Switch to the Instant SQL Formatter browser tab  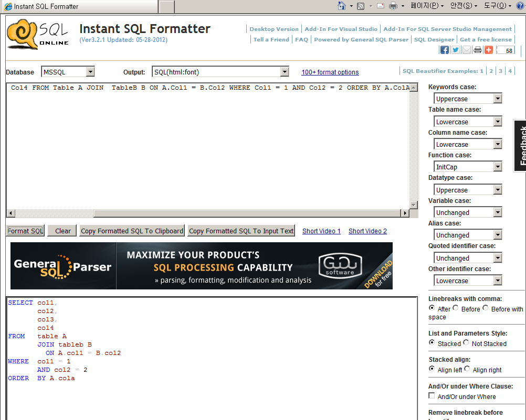pos(79,6)
